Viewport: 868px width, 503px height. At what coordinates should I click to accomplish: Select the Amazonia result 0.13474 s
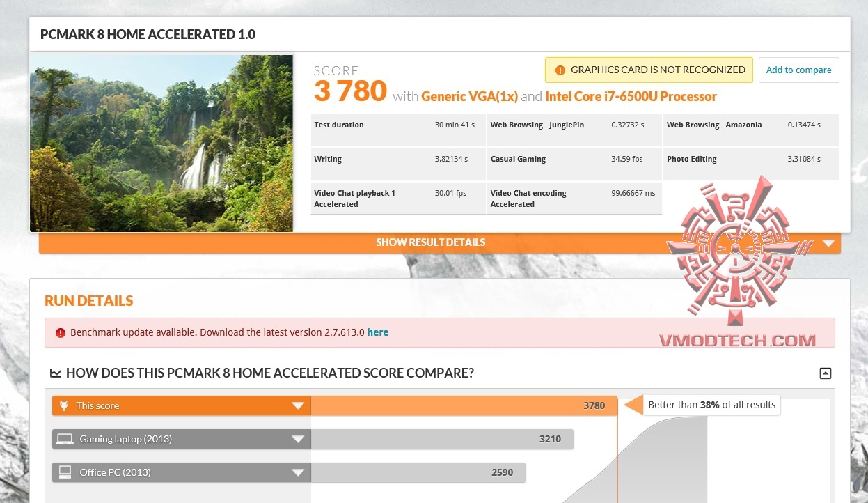pyautogui.click(x=804, y=125)
